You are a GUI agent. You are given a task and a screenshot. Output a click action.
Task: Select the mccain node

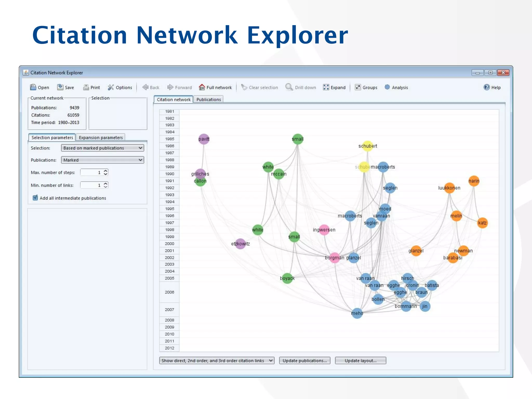tap(279, 174)
